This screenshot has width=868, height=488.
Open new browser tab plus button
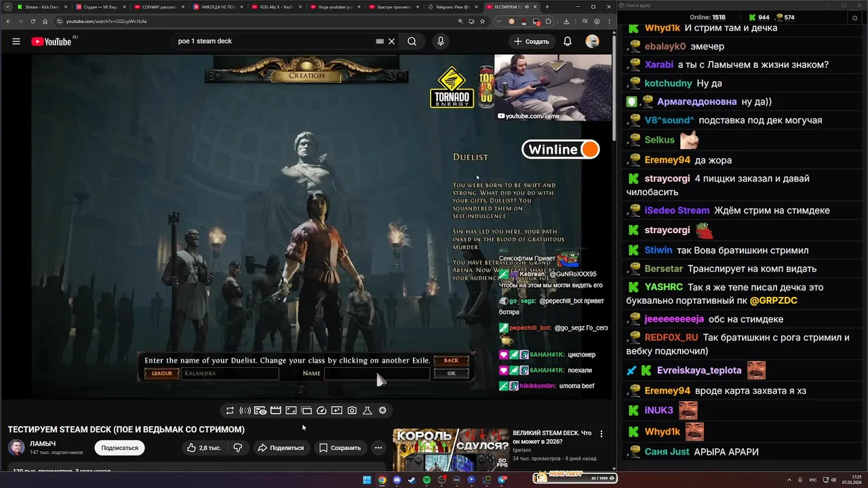pyautogui.click(x=547, y=7)
